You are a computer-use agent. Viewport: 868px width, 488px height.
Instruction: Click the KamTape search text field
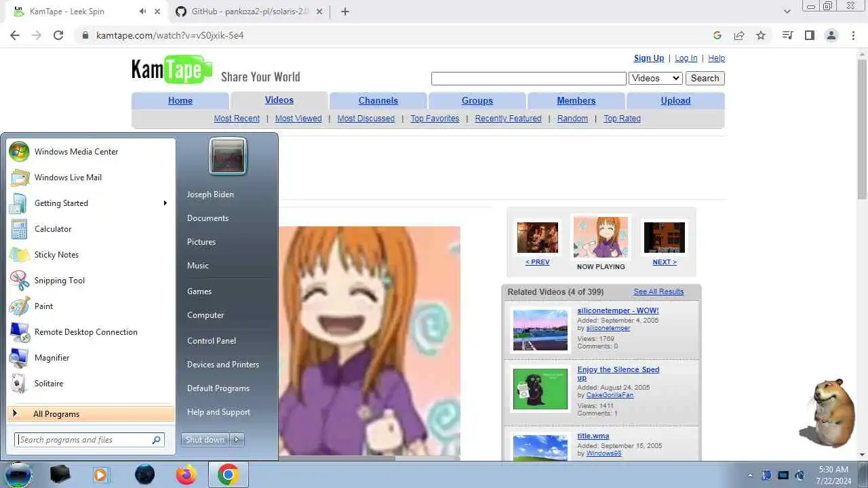[x=529, y=79]
